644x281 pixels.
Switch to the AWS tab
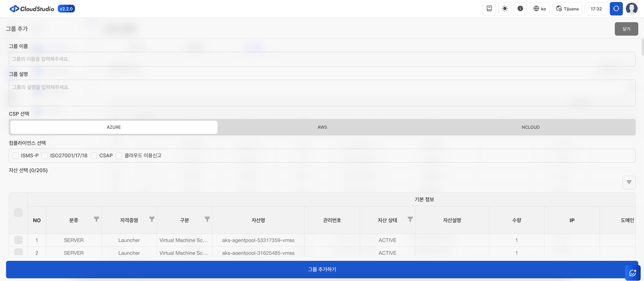[x=322, y=127]
